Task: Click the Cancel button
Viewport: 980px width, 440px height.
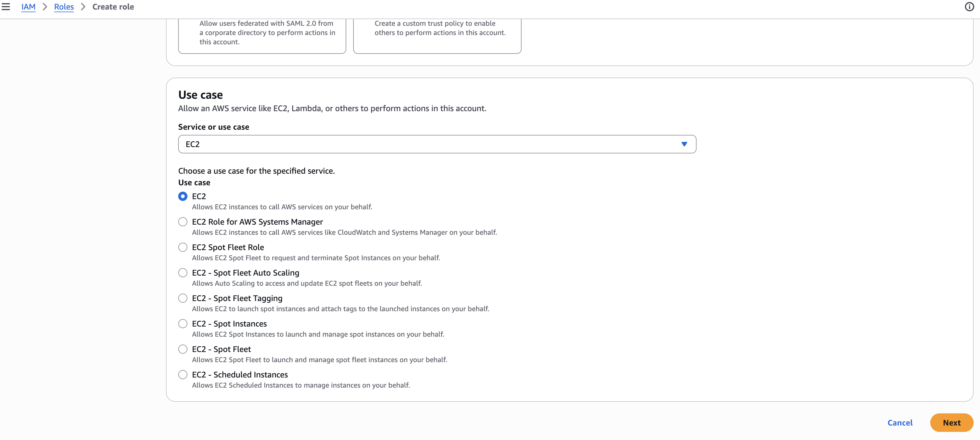Action: coord(900,423)
